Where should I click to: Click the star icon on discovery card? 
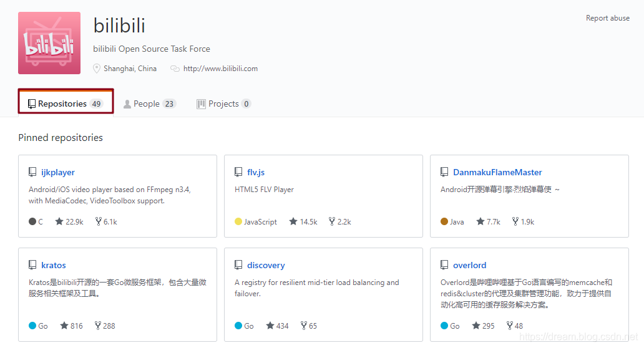[270, 326]
